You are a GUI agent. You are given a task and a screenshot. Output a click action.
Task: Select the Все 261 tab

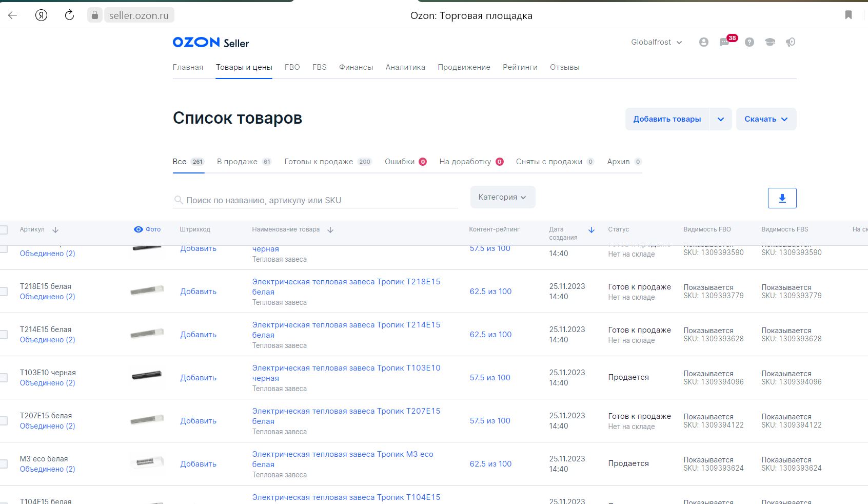click(x=188, y=162)
